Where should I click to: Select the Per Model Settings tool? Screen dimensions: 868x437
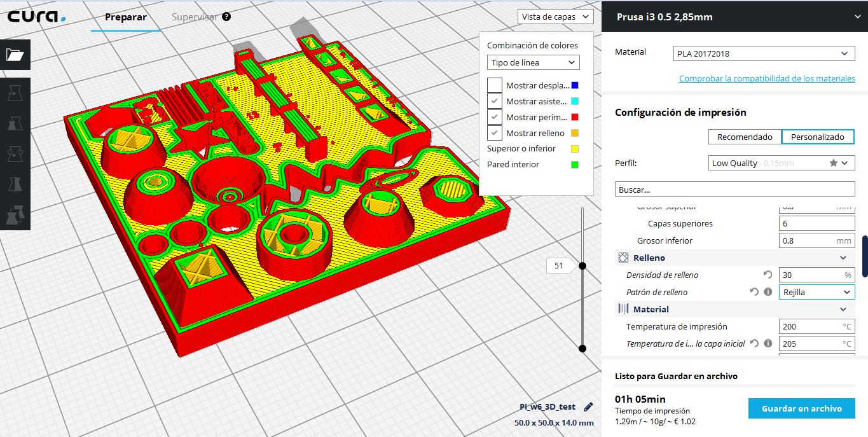click(15, 214)
